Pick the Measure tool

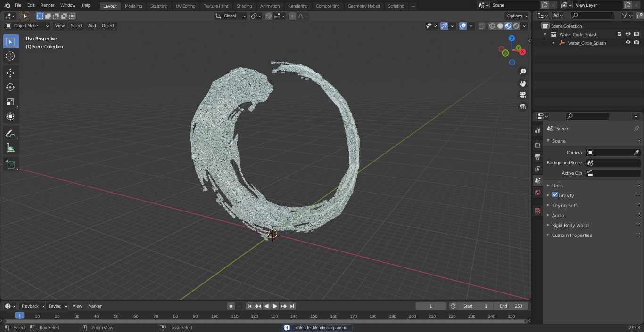10,148
